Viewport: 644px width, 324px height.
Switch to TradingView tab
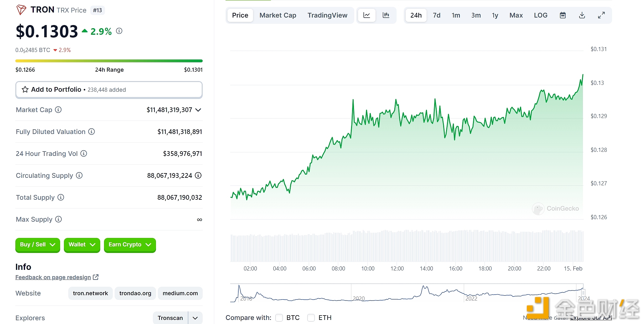(x=327, y=15)
